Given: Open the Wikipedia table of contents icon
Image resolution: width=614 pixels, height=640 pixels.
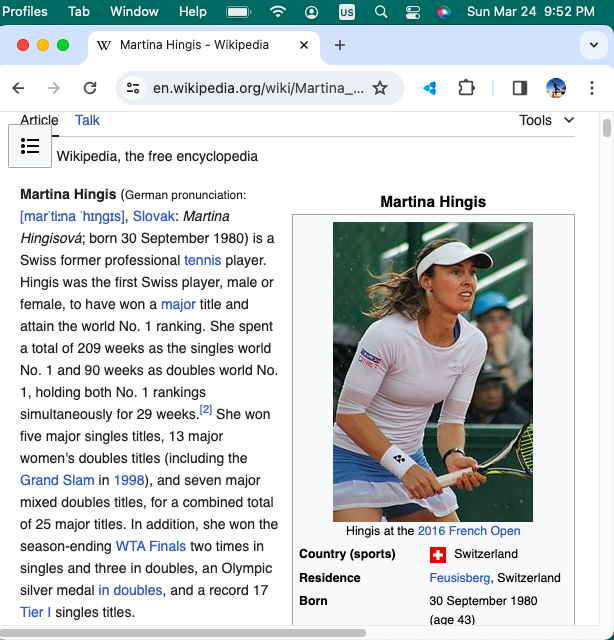Looking at the screenshot, I should tap(30, 146).
